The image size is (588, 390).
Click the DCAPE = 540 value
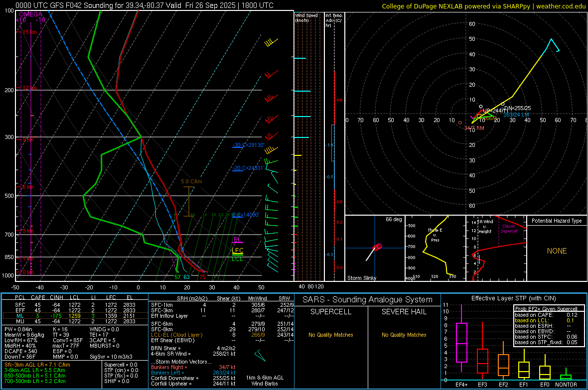[x=20, y=351]
